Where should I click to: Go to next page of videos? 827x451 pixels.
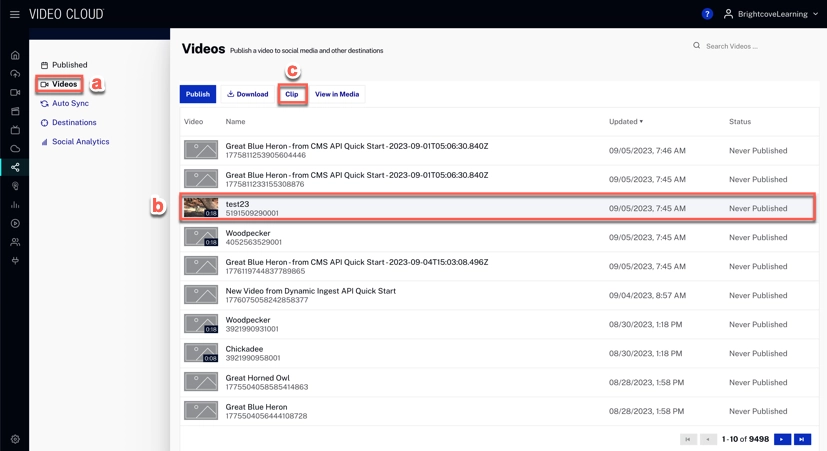pyautogui.click(x=782, y=439)
